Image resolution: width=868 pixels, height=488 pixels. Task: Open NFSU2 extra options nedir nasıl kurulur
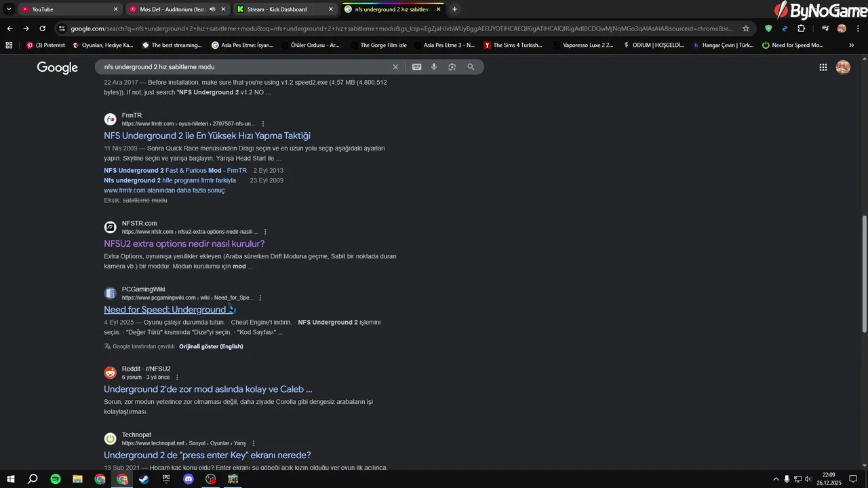(x=184, y=243)
